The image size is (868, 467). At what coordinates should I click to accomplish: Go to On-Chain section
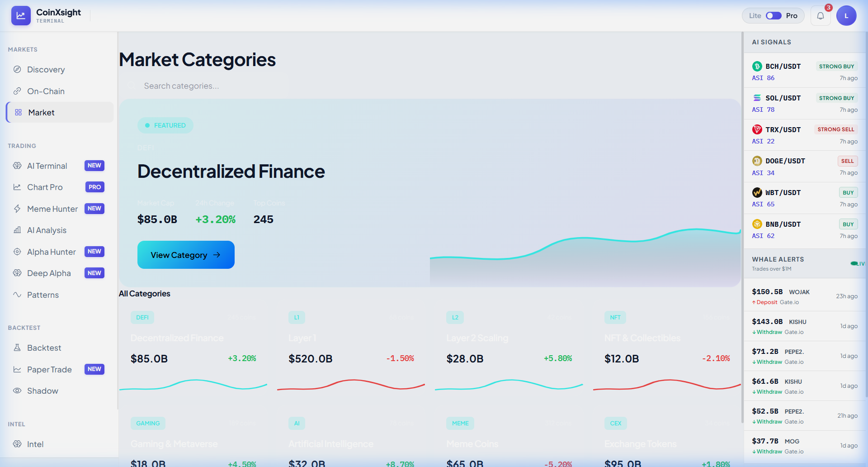click(60, 91)
